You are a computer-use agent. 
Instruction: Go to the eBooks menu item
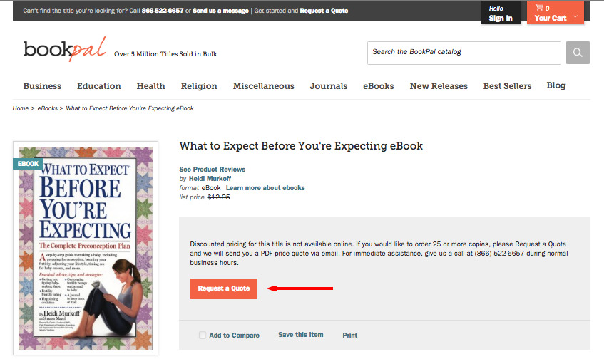(x=379, y=85)
